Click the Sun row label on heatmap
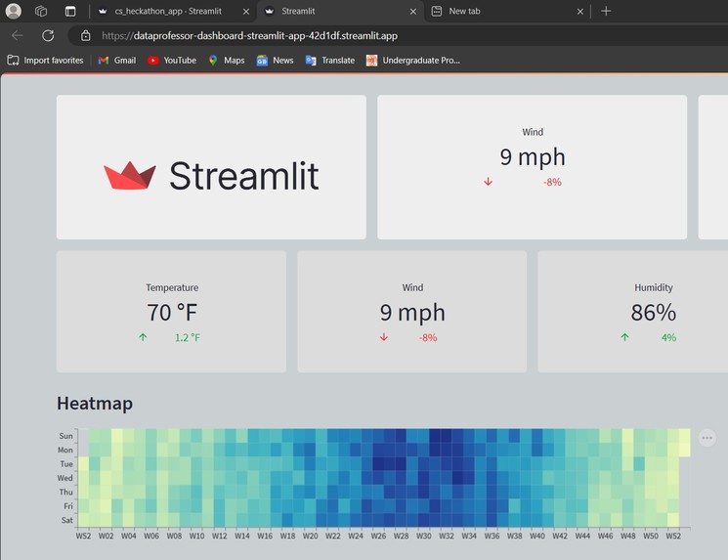Image resolution: width=728 pixels, height=560 pixels. [65, 436]
